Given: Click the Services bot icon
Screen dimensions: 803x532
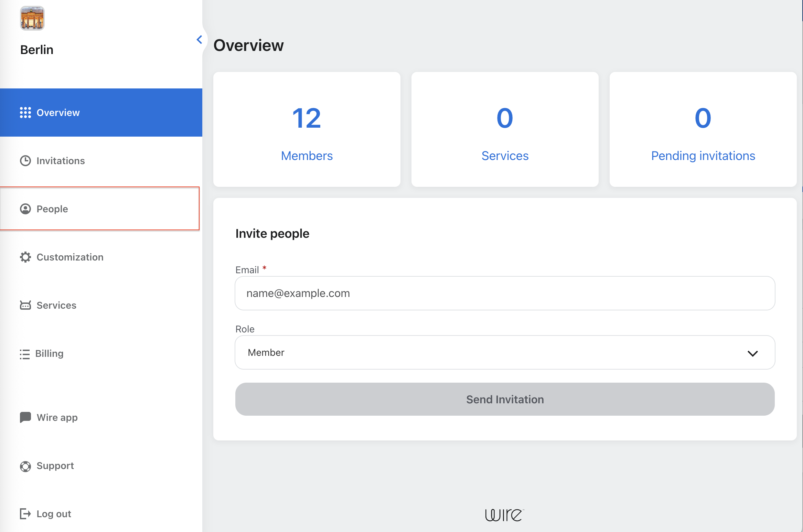Looking at the screenshot, I should pyautogui.click(x=25, y=305).
